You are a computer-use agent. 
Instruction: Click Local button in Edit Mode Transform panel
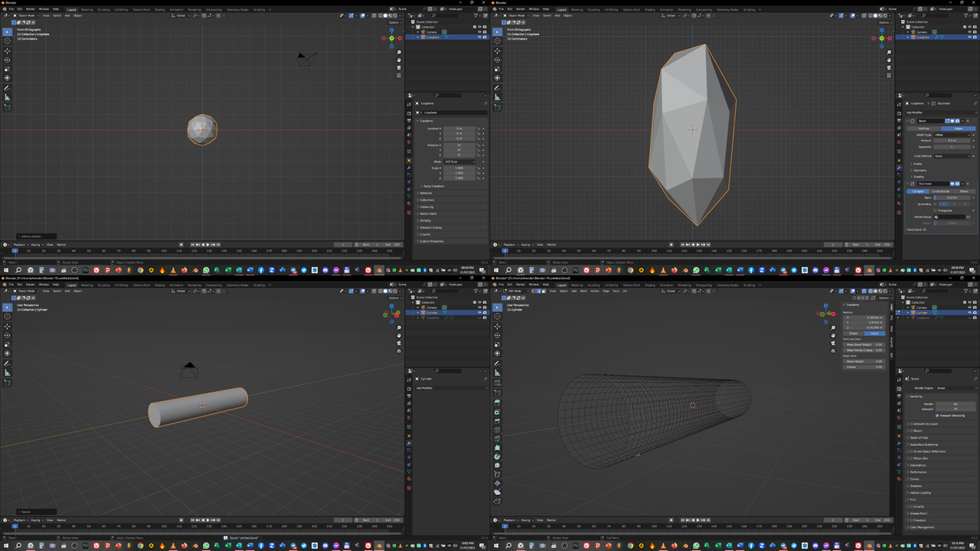pos(874,334)
